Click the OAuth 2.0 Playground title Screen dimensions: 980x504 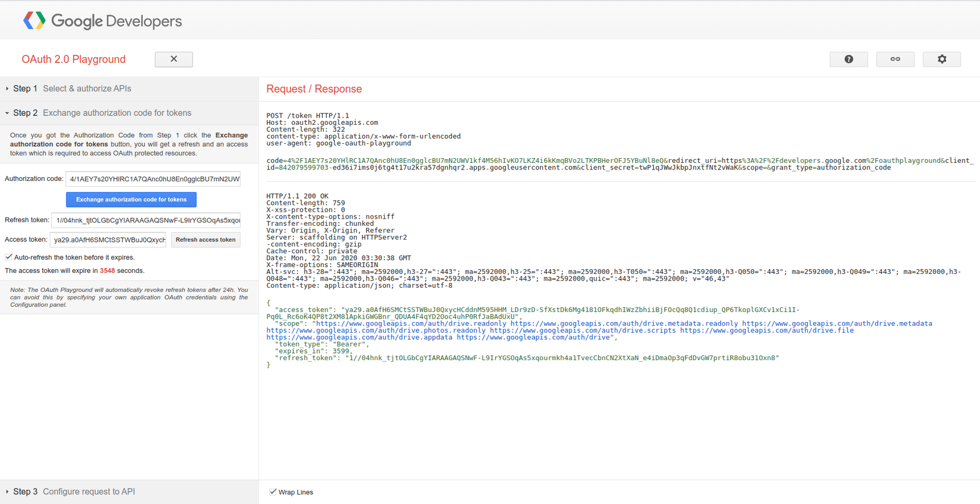pyautogui.click(x=74, y=59)
